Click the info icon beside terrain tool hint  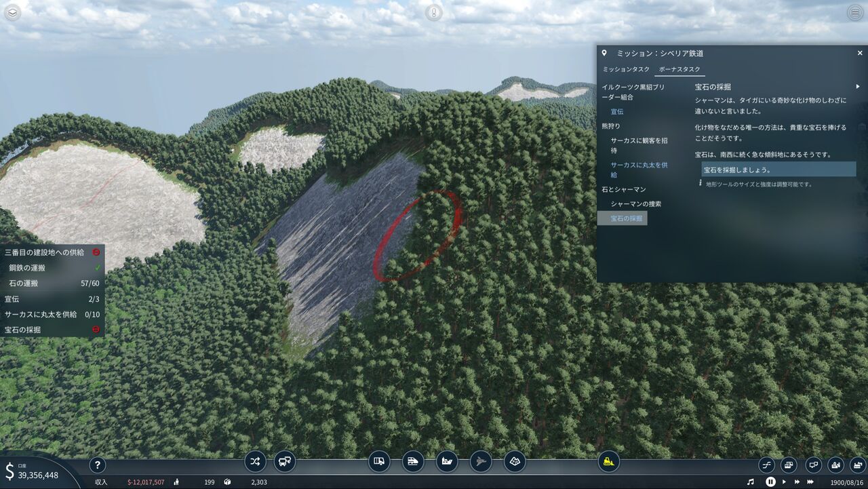pyautogui.click(x=700, y=183)
